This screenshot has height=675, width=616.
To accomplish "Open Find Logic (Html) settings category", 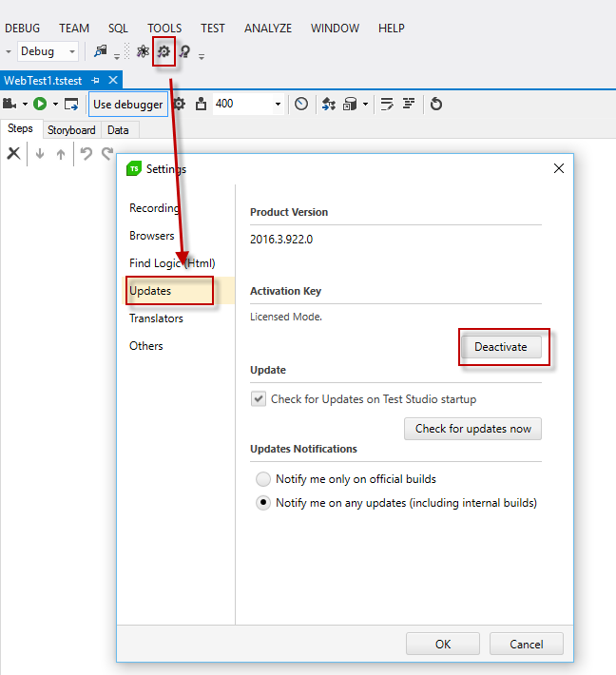I will [172, 263].
